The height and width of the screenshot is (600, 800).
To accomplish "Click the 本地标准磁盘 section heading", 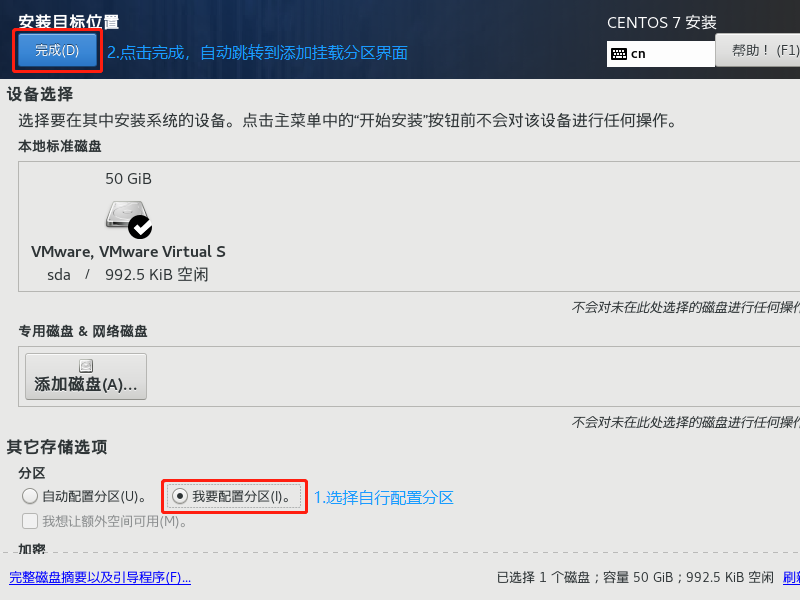I will 60,146.
